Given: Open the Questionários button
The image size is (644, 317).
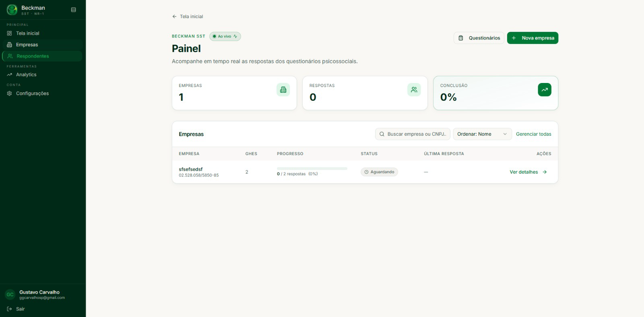Looking at the screenshot, I should click(x=479, y=38).
